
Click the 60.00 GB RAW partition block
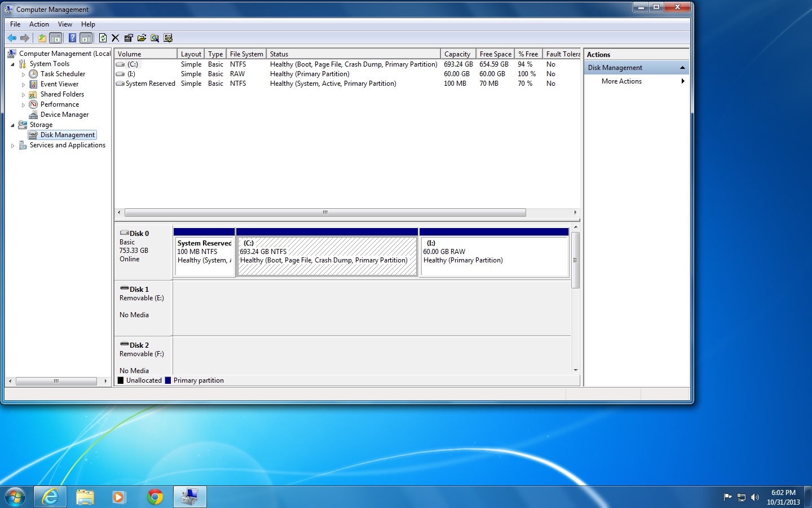coord(494,256)
